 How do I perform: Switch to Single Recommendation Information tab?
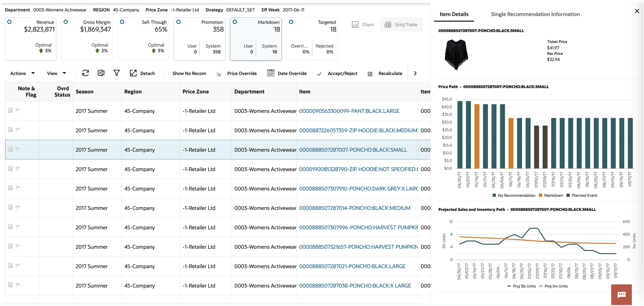[535, 14]
